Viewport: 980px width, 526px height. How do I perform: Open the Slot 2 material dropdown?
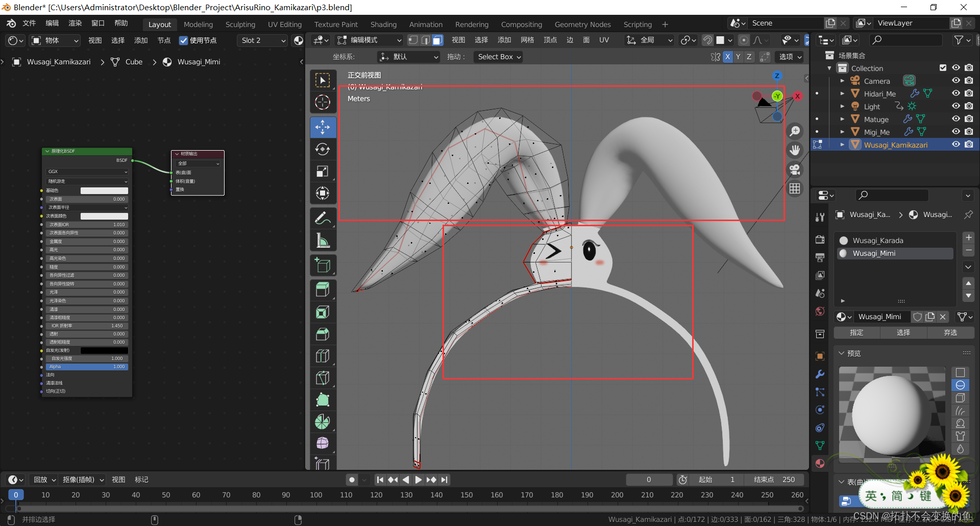click(263, 40)
